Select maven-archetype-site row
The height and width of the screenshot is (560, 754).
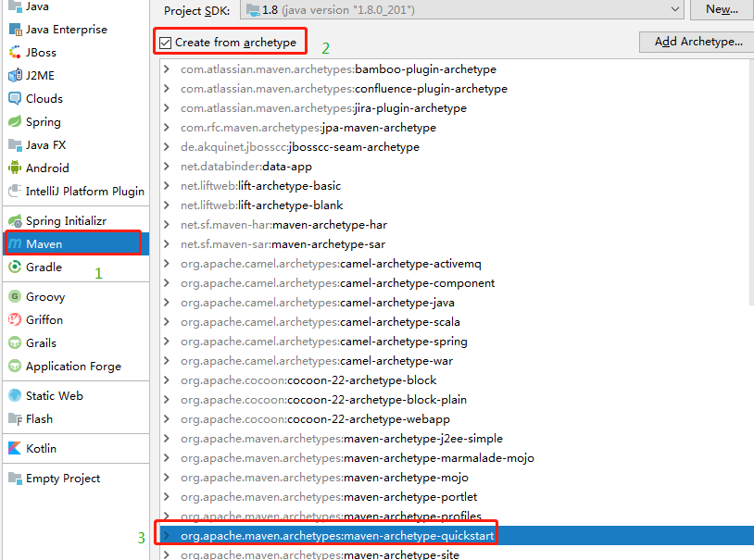(455, 554)
